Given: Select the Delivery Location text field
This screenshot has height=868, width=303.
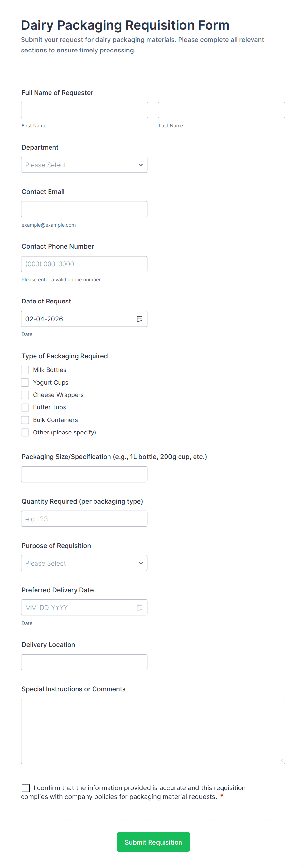Looking at the screenshot, I should coord(84,662).
